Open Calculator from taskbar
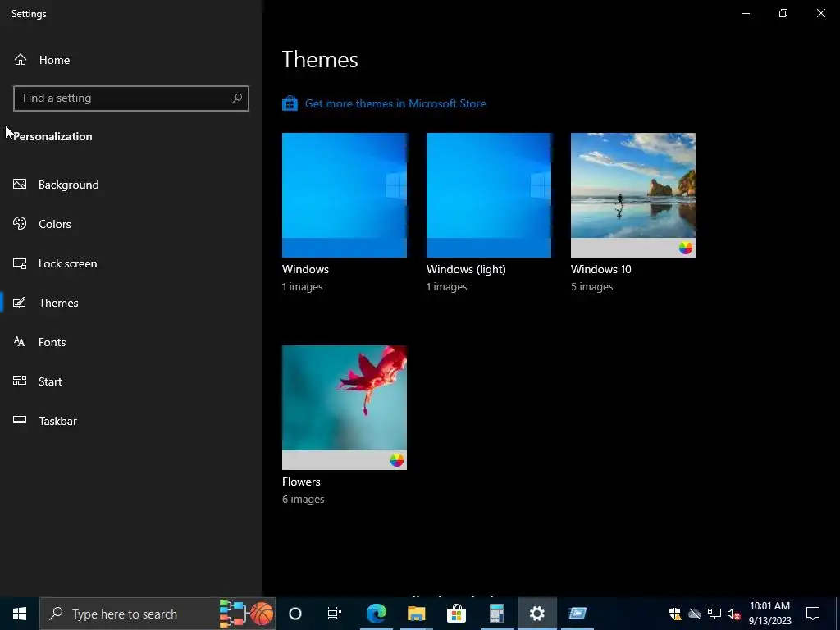Screen dimensions: 840x630 coord(496,614)
